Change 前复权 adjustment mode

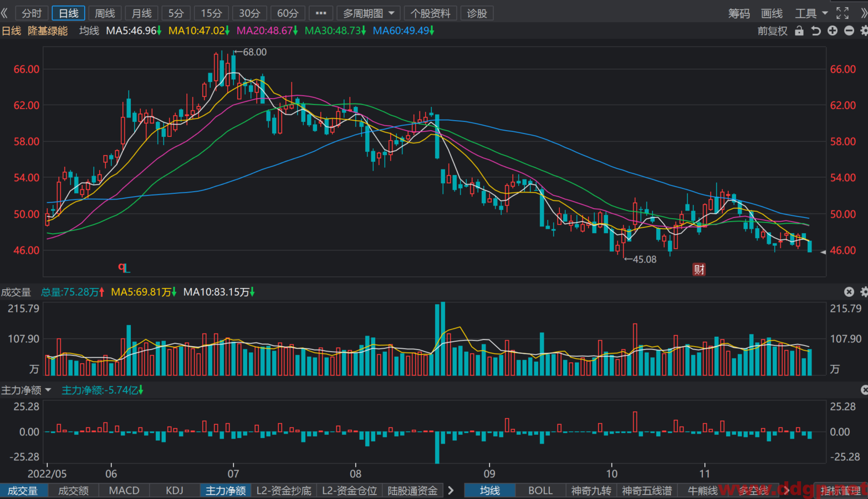coord(772,31)
